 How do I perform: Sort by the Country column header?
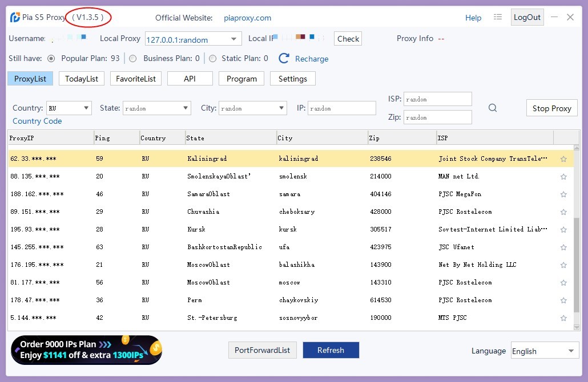162,138
